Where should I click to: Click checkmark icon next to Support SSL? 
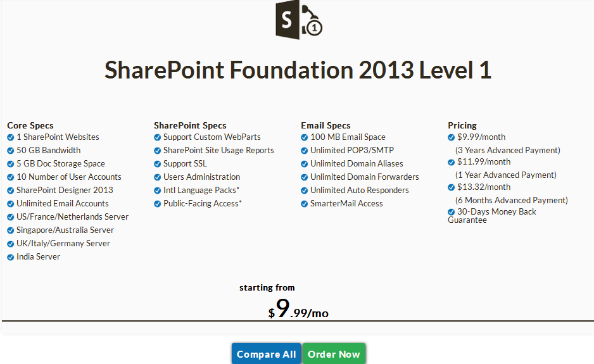[x=158, y=164]
